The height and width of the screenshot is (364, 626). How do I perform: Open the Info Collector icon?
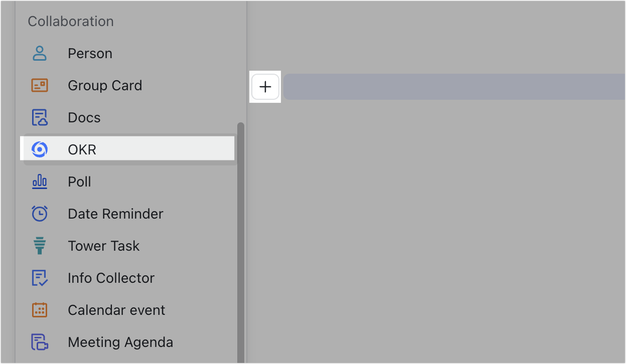(39, 278)
